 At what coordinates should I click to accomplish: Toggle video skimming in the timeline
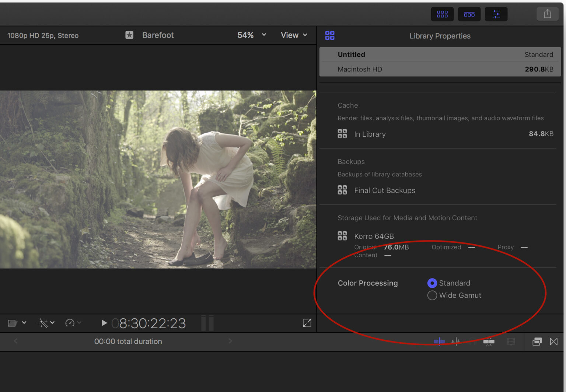(439, 342)
